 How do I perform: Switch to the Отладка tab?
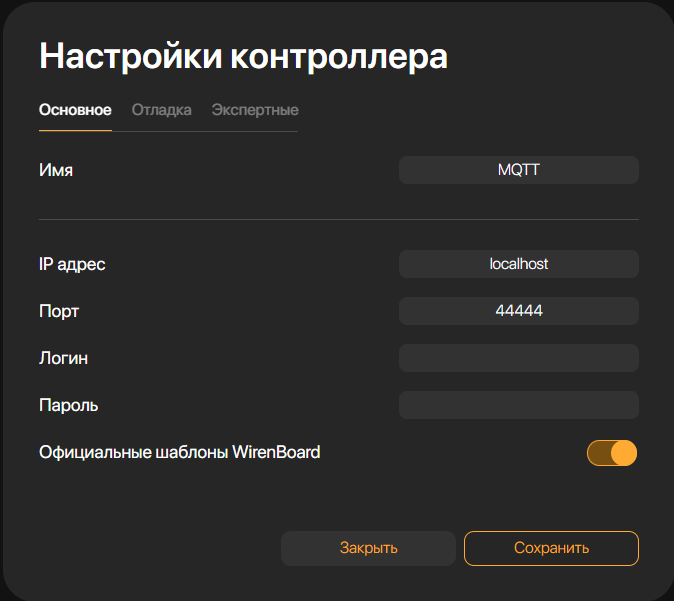[161, 110]
